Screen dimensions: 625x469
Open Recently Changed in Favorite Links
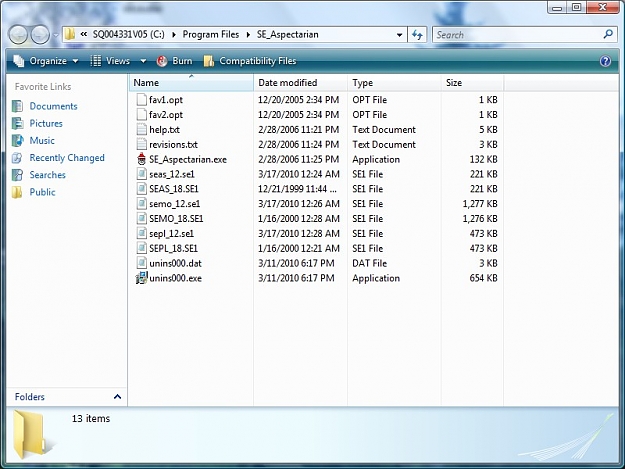pos(67,158)
